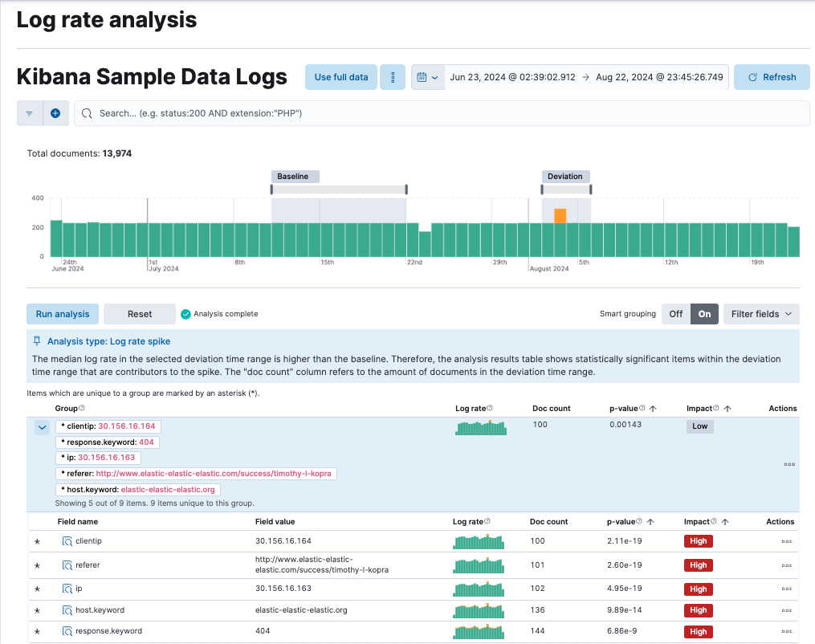Open the filter options icon beside the search bar
The image size is (815, 644).
tap(29, 112)
